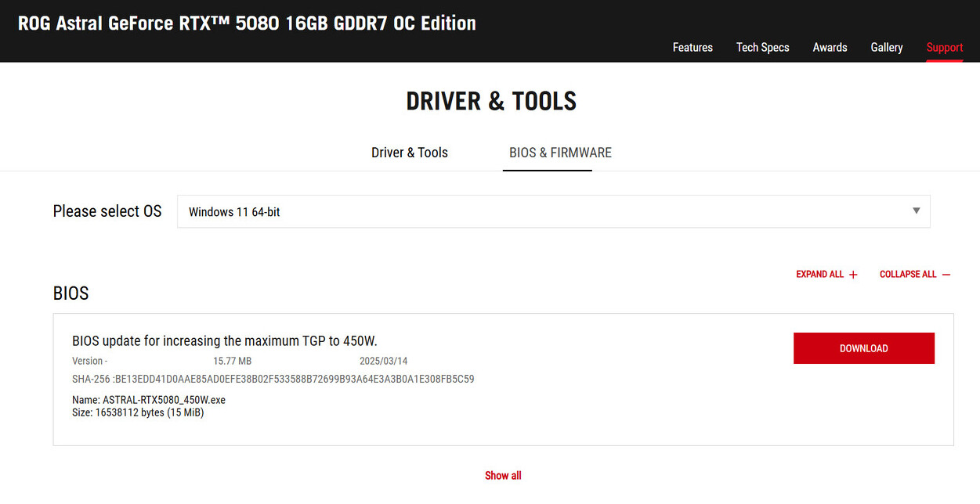
Task: Click the OS dropdown arrow triangle
Action: 916,211
